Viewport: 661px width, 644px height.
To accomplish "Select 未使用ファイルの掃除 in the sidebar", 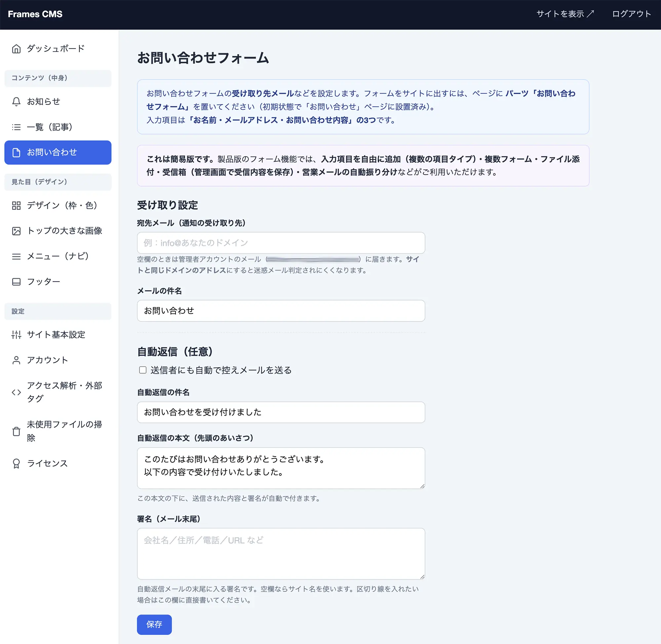I will point(58,431).
